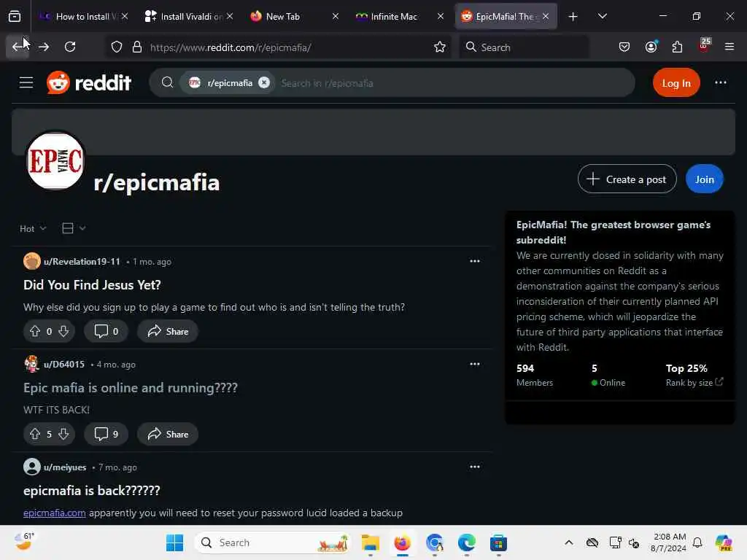Downvote the Epic mafia is online post

[63, 434]
